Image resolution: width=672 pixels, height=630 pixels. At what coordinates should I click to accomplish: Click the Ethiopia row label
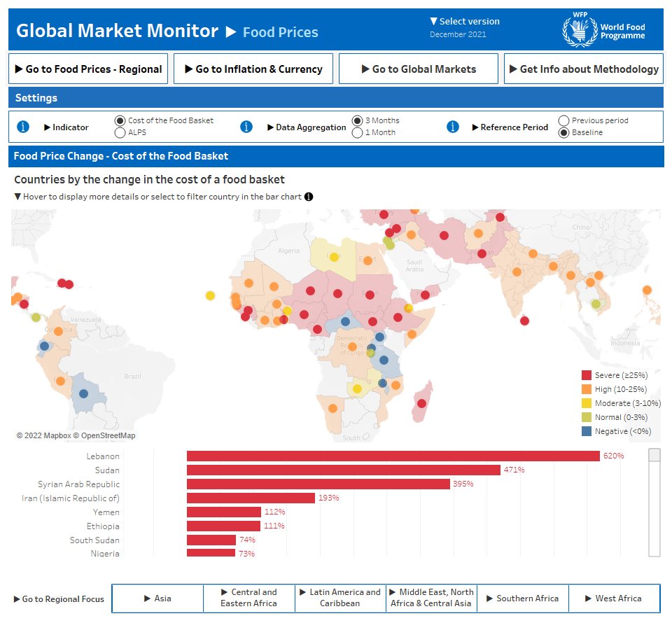click(x=103, y=526)
